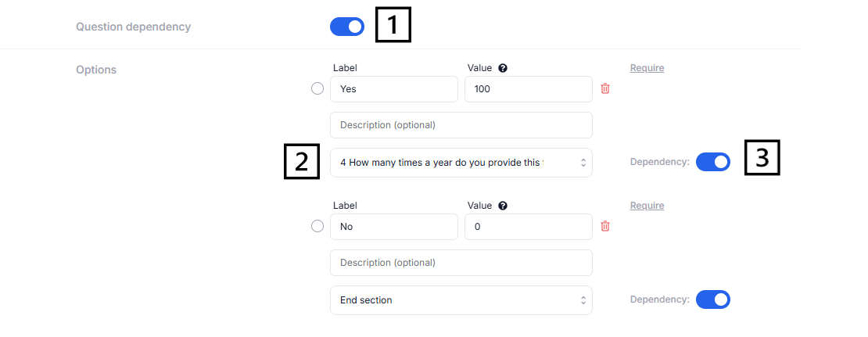Open the End section dropdown
This screenshot has width=868, height=337.
461,300
